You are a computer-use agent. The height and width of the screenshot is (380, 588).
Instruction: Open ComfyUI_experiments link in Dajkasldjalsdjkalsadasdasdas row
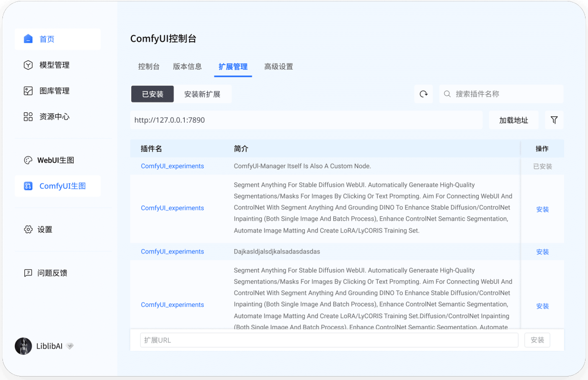click(x=172, y=252)
